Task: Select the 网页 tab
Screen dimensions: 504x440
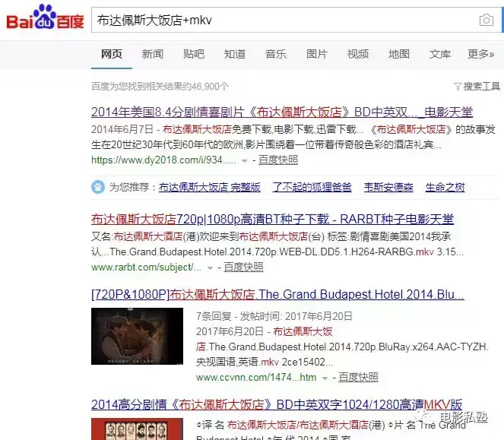Action: pyautogui.click(x=112, y=54)
